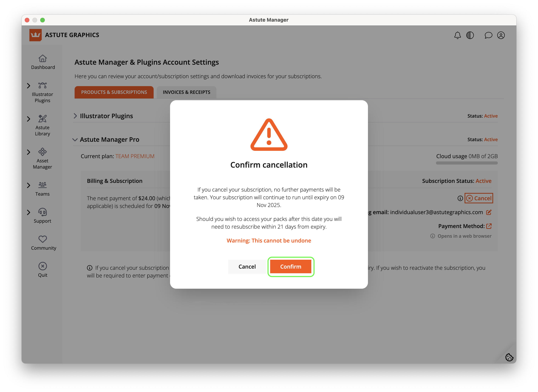Toggle the dark/light theme contrast icon
The height and width of the screenshot is (392, 538).
(470, 35)
